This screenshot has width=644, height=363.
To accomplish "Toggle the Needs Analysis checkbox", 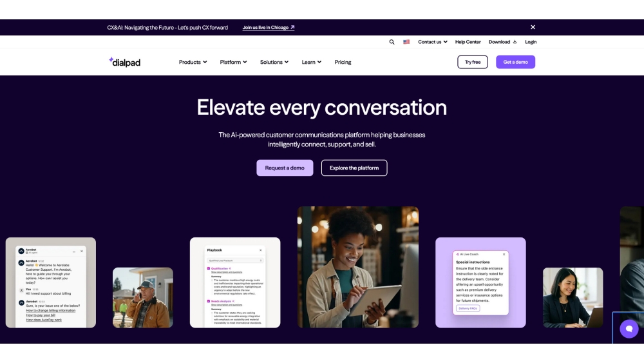I will [208, 301].
